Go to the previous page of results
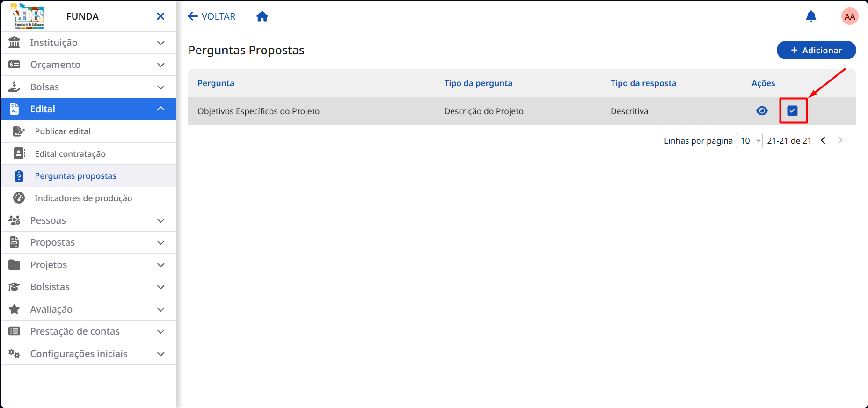 tap(823, 140)
